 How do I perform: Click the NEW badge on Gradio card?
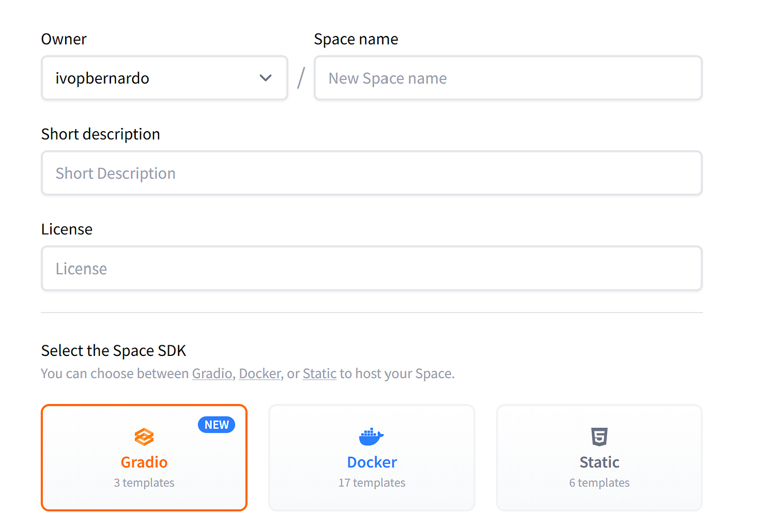[217, 425]
